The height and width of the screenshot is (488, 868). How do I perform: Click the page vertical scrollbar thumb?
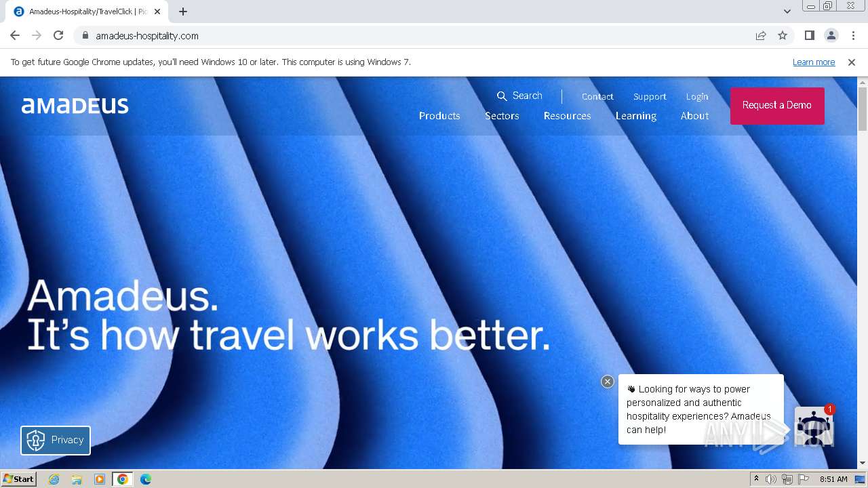pyautogui.click(x=863, y=108)
